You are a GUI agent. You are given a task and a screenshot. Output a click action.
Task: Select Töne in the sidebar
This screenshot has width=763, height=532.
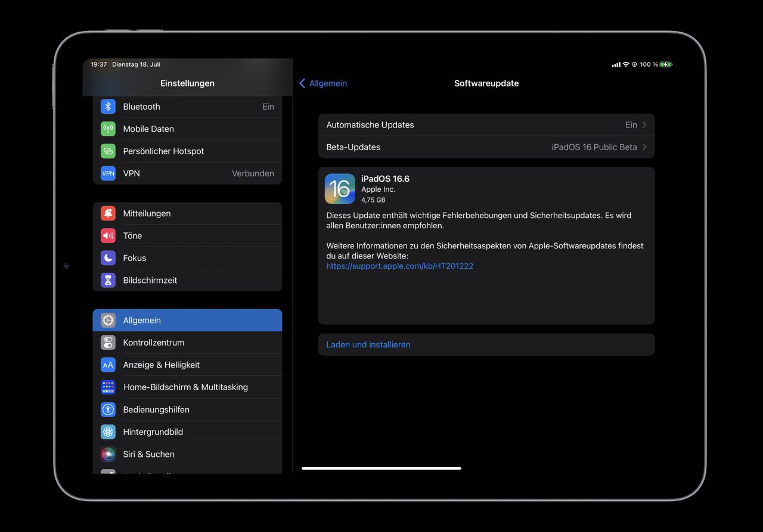tap(187, 236)
